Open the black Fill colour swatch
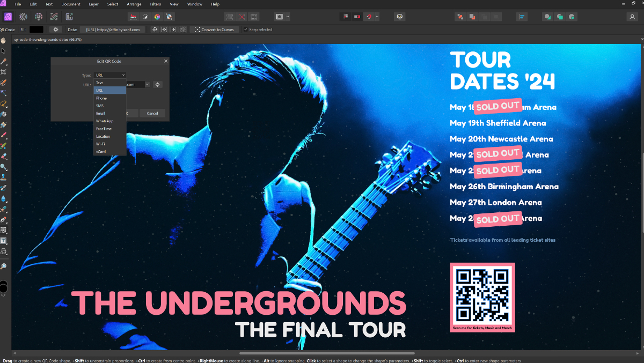644x363 pixels. tap(36, 29)
